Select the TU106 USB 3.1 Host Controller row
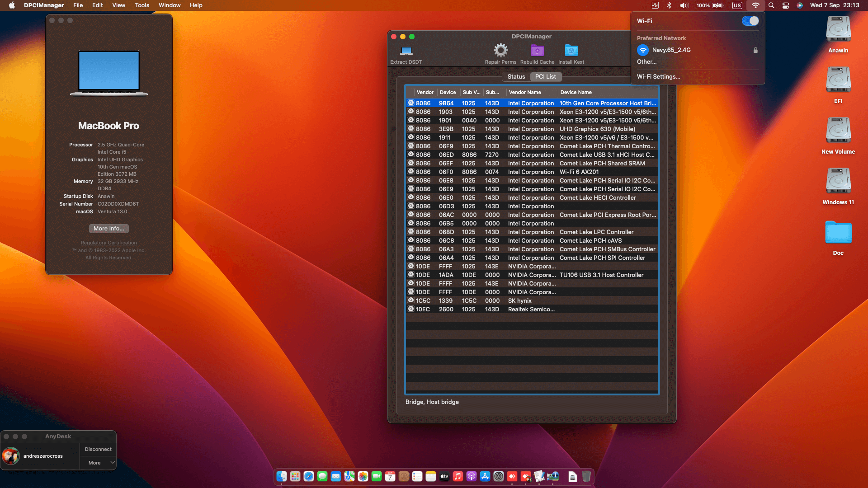Image resolution: width=868 pixels, height=488 pixels. pos(532,275)
